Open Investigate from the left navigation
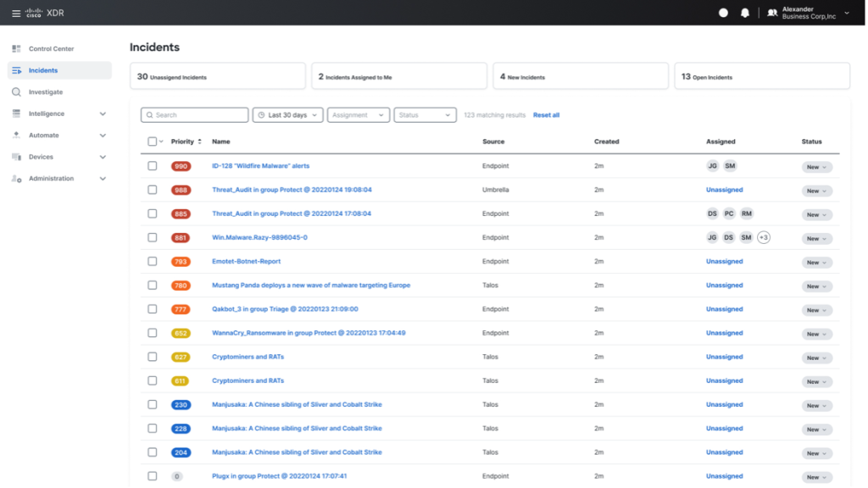868x488 pixels. click(x=46, y=91)
